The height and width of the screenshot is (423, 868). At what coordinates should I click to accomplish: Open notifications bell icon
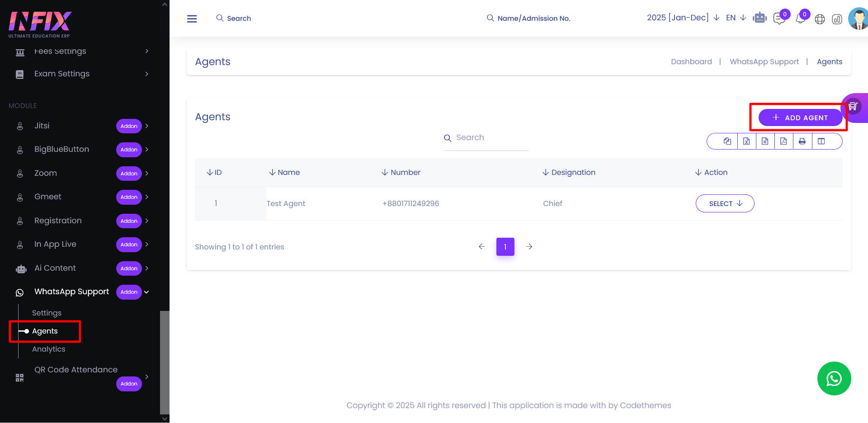[x=800, y=19]
